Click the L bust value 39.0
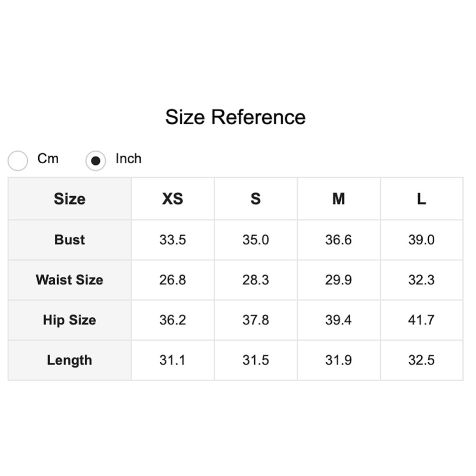The height and width of the screenshot is (476, 476). 421,240
